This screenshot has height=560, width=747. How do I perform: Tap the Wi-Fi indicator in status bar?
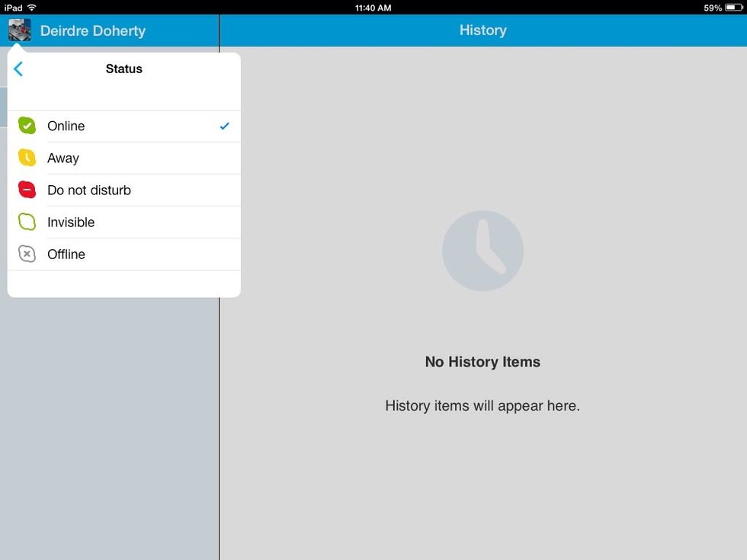pos(32,7)
